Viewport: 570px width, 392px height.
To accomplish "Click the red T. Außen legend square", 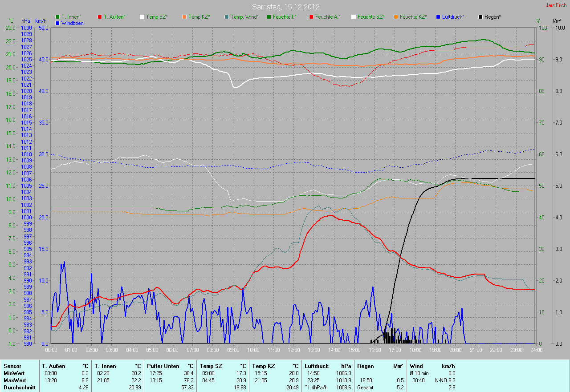I will click(100, 17).
